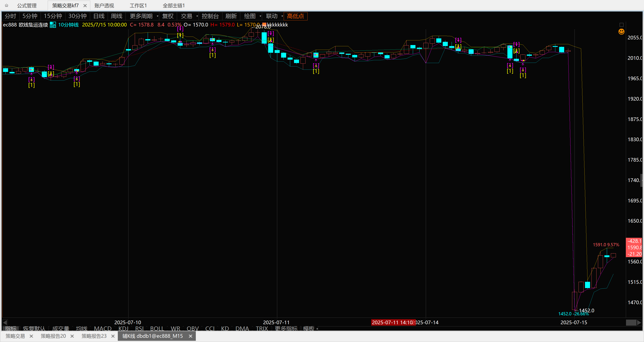Click the small square icon above the smiley
Screen dimensions: 644x342
pos(622,25)
